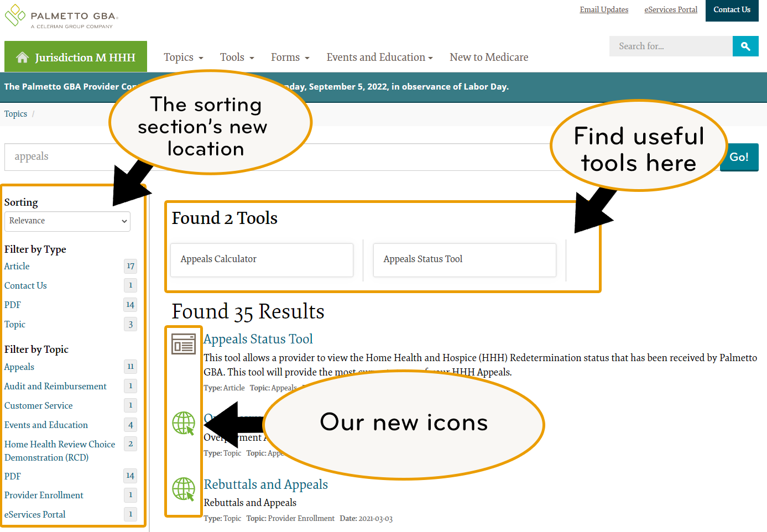Click the Palmetto GBA logo
767x532 pixels.
tap(61, 17)
